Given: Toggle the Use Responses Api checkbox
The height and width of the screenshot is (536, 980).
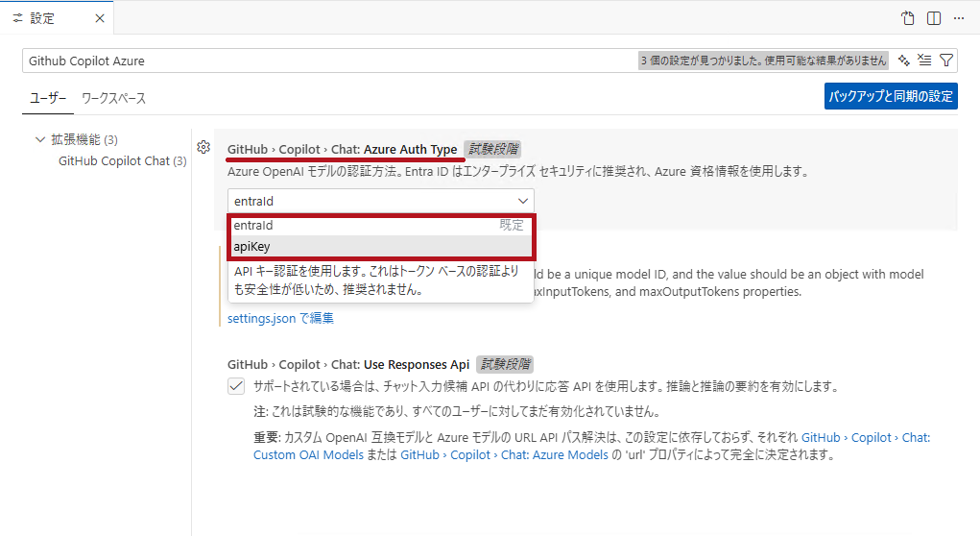Looking at the screenshot, I should [x=235, y=386].
